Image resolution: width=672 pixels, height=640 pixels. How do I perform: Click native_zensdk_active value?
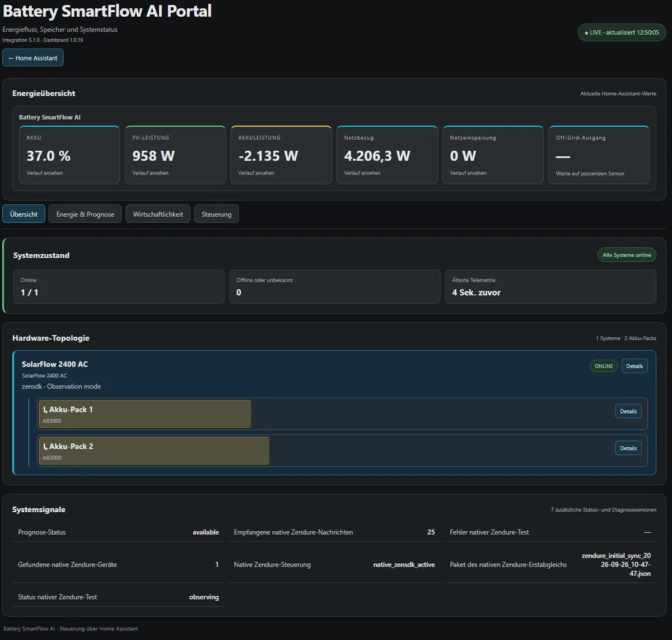(404, 565)
